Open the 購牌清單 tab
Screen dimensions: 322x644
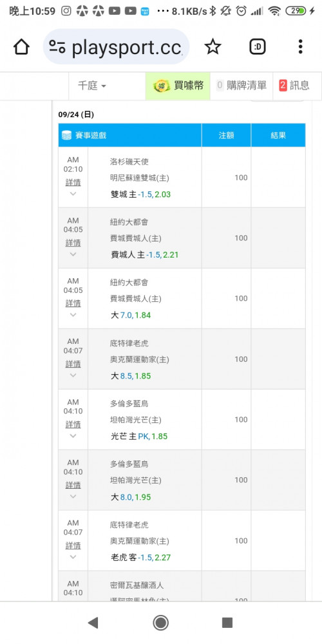pyautogui.click(x=241, y=86)
